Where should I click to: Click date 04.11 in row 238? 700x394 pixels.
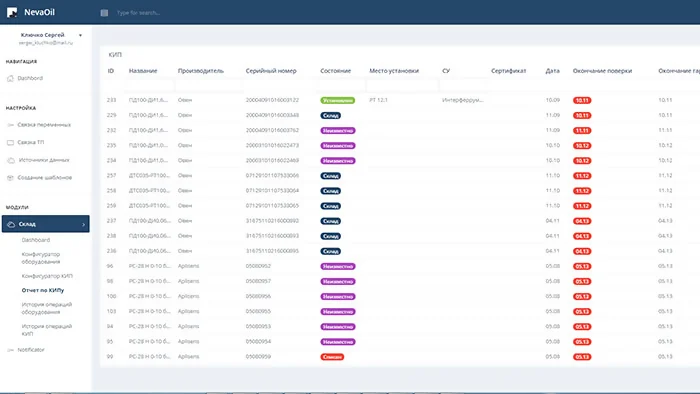553,236
